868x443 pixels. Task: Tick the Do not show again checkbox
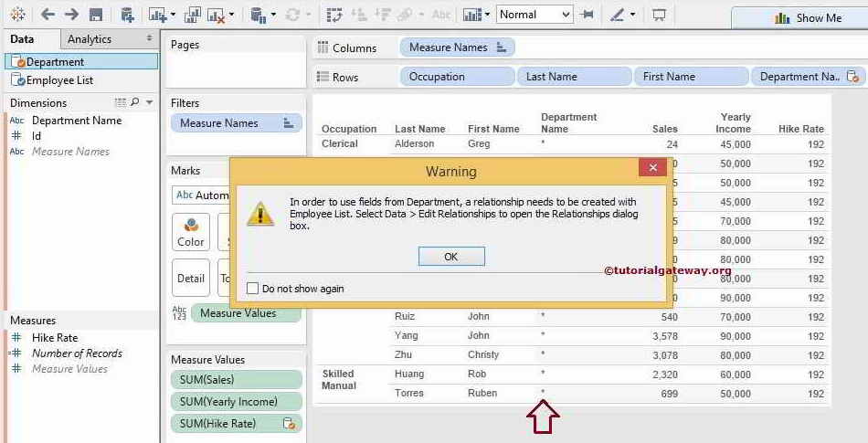(x=252, y=288)
